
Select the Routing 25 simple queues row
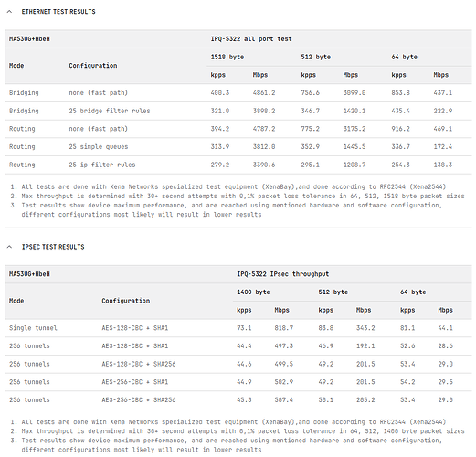pos(238,147)
